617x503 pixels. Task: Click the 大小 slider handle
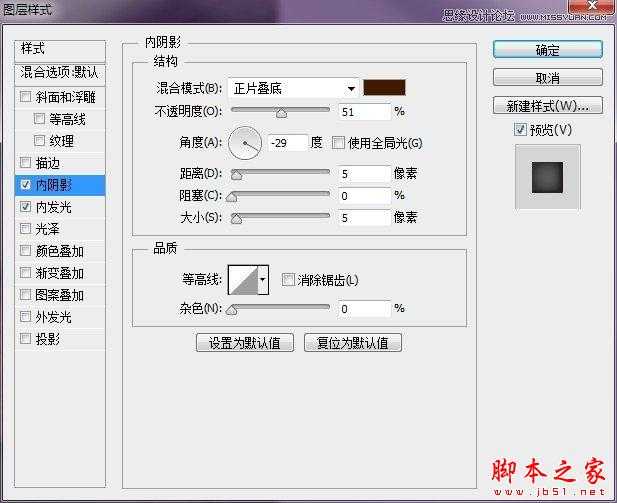click(x=236, y=218)
